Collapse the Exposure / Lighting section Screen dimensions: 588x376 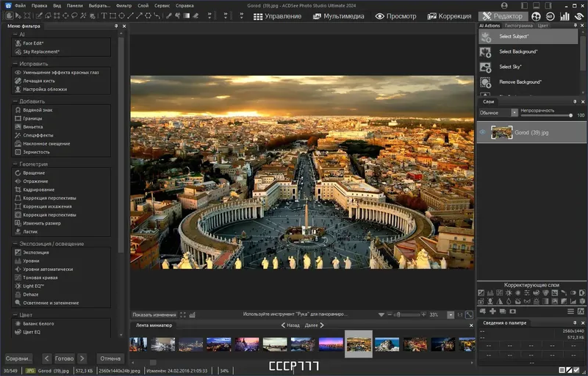(15, 244)
